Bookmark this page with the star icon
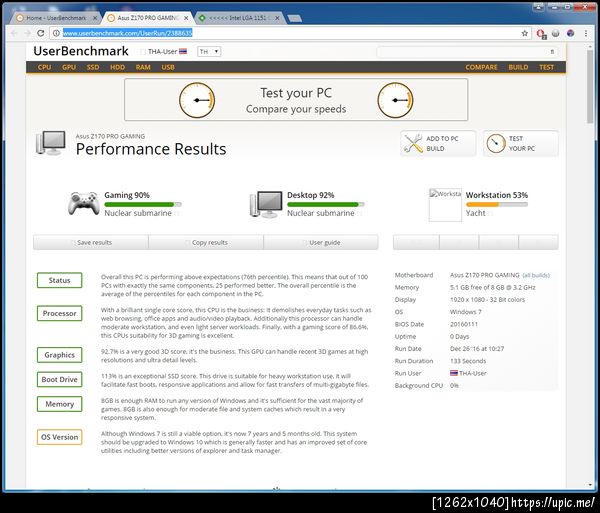This screenshot has height=513, width=600. [525, 33]
